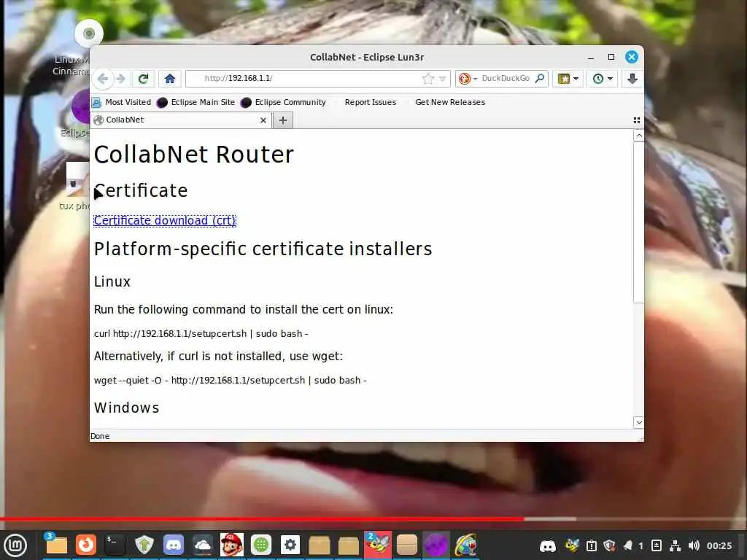The height and width of the screenshot is (560, 747).
Task: Open the history clock dropdown
Action: tap(602, 79)
